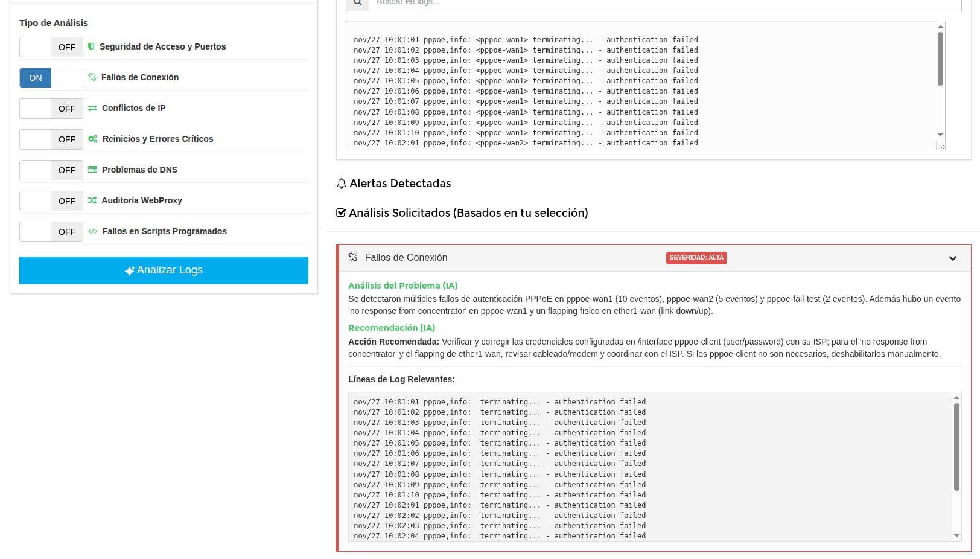Click the server icon beside Problemas de DNS
Screen dimensions: 980x559
pos(92,170)
